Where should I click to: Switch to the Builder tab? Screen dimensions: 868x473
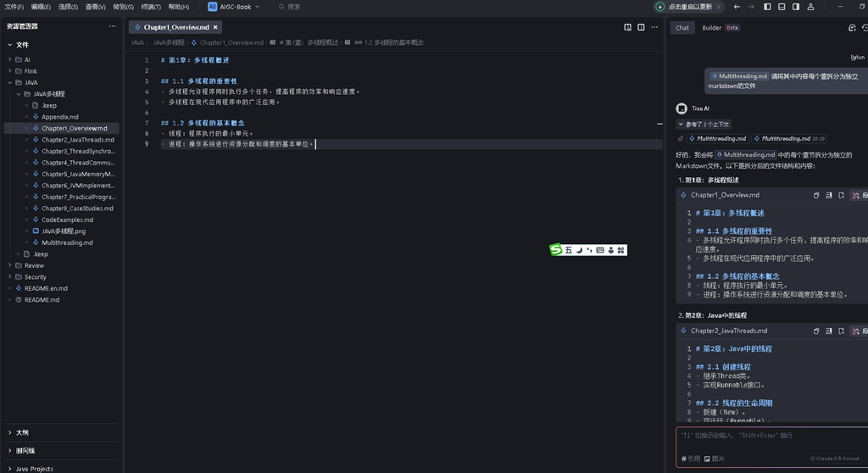coord(711,28)
